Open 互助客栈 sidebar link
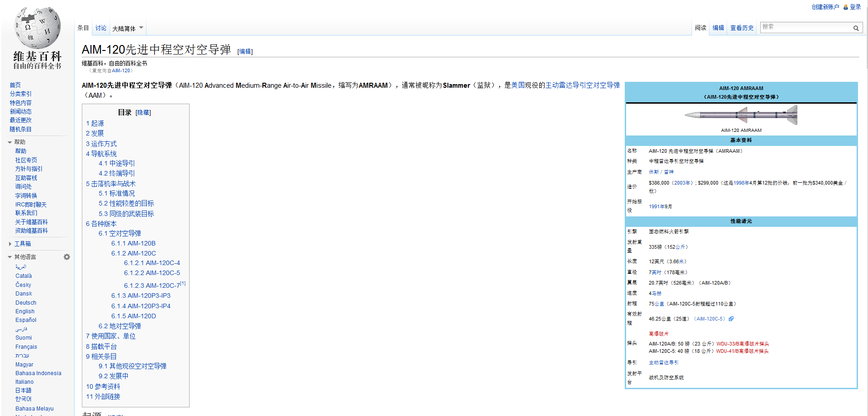 26,178
